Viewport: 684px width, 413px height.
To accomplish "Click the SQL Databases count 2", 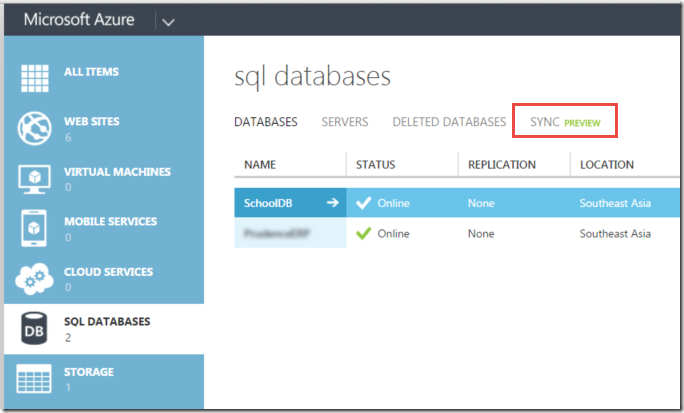I will click(x=68, y=338).
